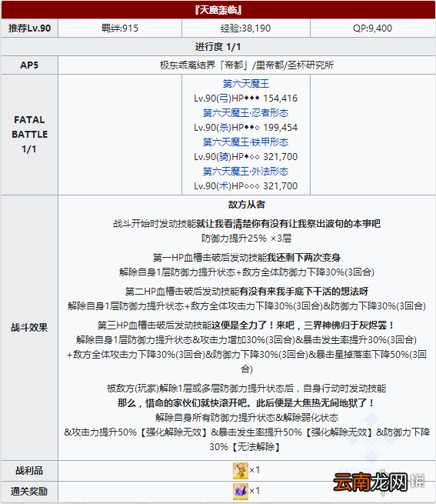Click the gold item icon in 战利品 row
Image resolution: width=436 pixels, height=504 pixels.
click(x=241, y=471)
